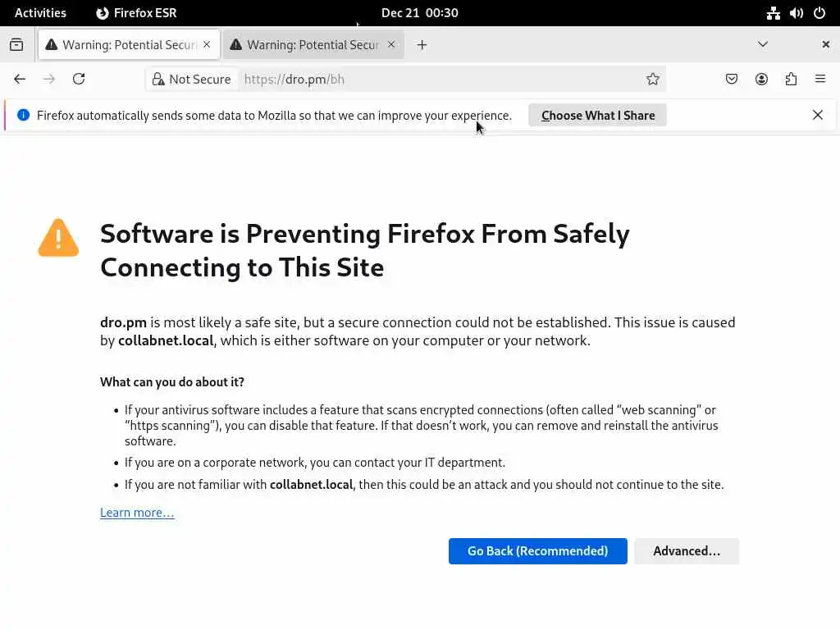Open the system status menu volume icon

click(796, 13)
